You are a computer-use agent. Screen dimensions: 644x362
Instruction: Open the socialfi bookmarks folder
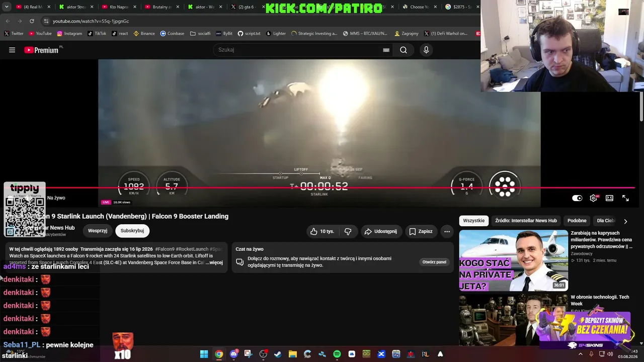(x=200, y=34)
